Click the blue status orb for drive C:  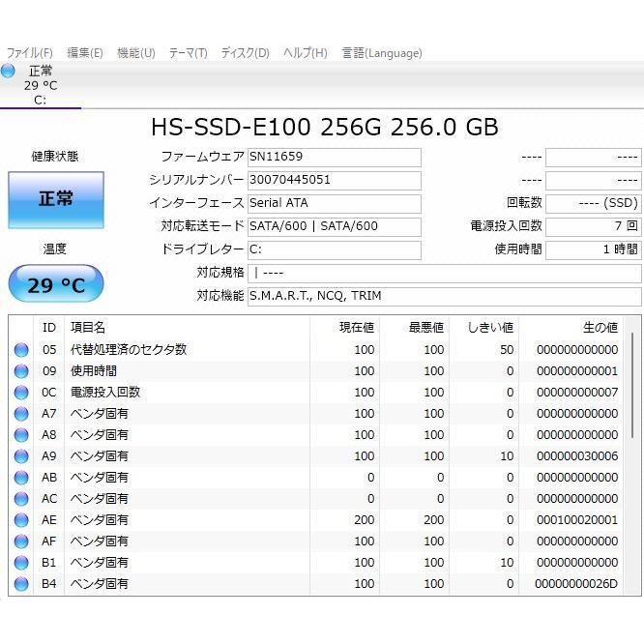(x=8, y=71)
